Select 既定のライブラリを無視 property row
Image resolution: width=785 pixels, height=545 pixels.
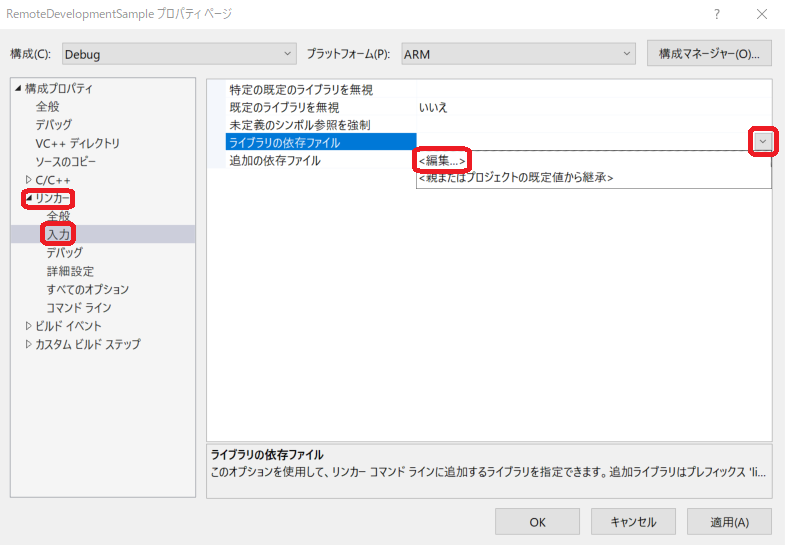point(498,107)
